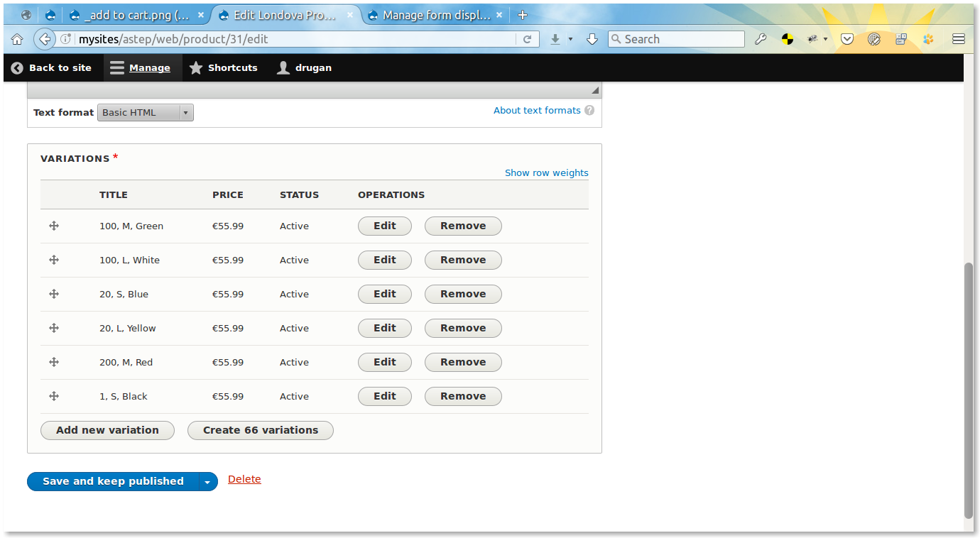This screenshot has width=980, height=538.
Task: Click the drag handle for 1, S, Black
Action: pyautogui.click(x=53, y=396)
